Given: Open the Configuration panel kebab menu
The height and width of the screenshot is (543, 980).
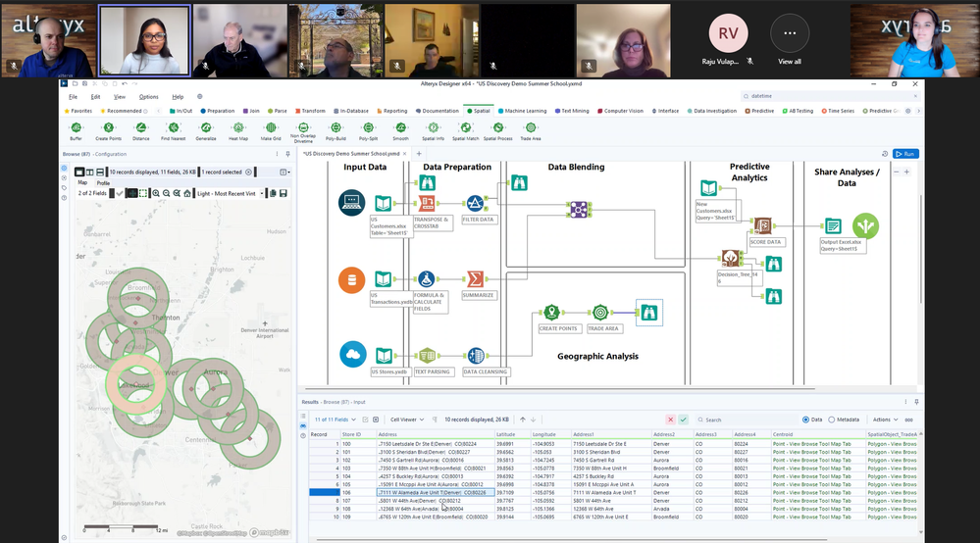Looking at the screenshot, I should point(277,154).
